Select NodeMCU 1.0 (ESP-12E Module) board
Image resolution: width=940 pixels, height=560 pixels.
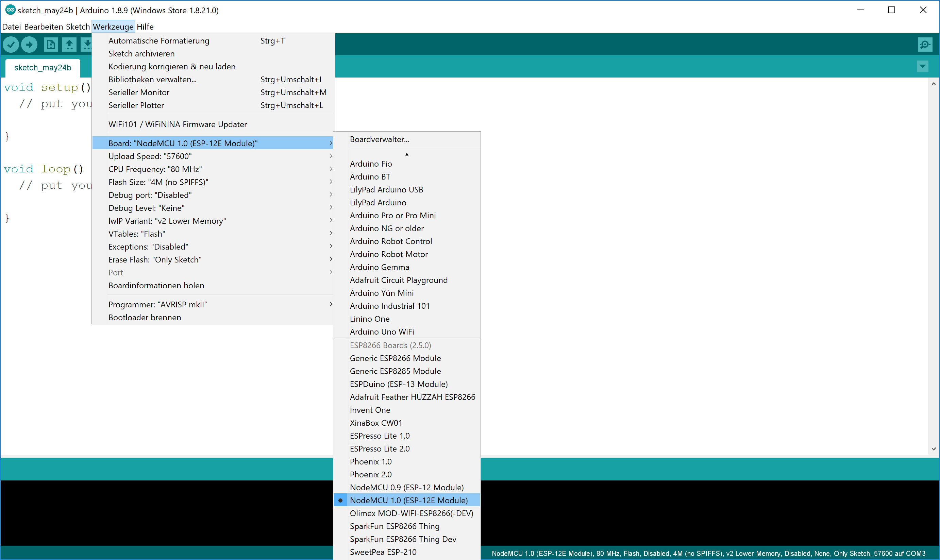point(407,500)
